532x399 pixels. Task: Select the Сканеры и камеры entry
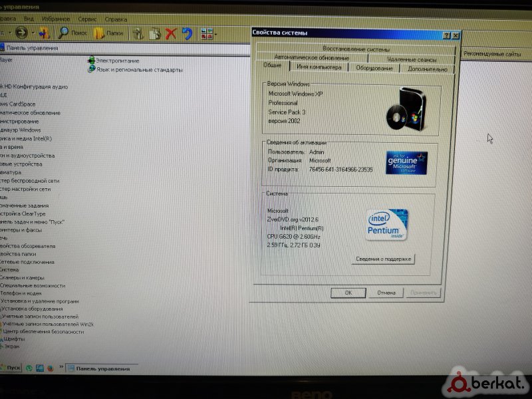click(22, 277)
